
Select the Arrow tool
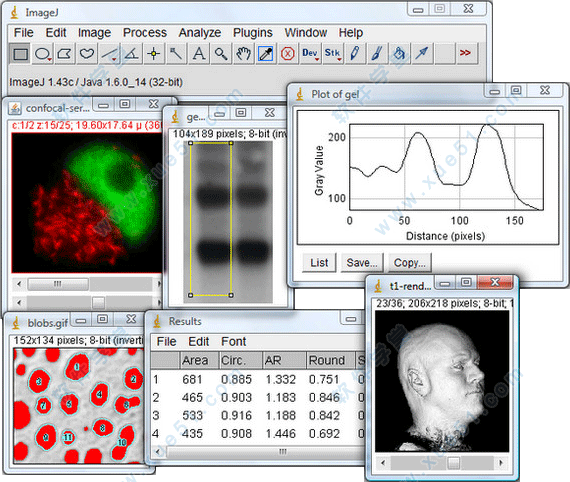point(422,54)
